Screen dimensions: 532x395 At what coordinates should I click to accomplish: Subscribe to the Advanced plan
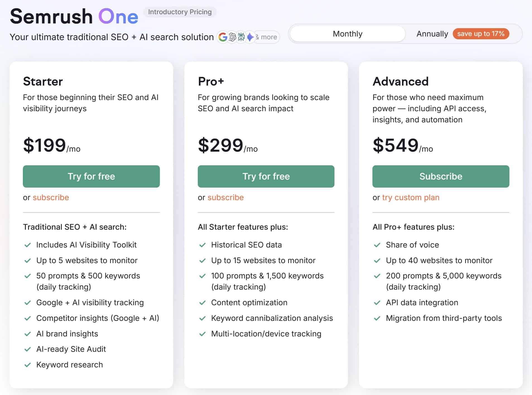pyautogui.click(x=440, y=176)
